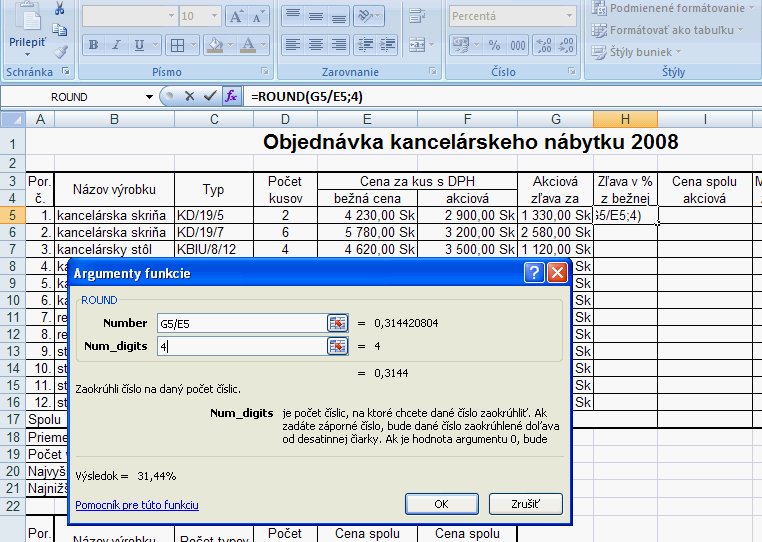Click the formula bar Enter checkmark
This screenshot has width=762, height=542.
(x=210, y=96)
